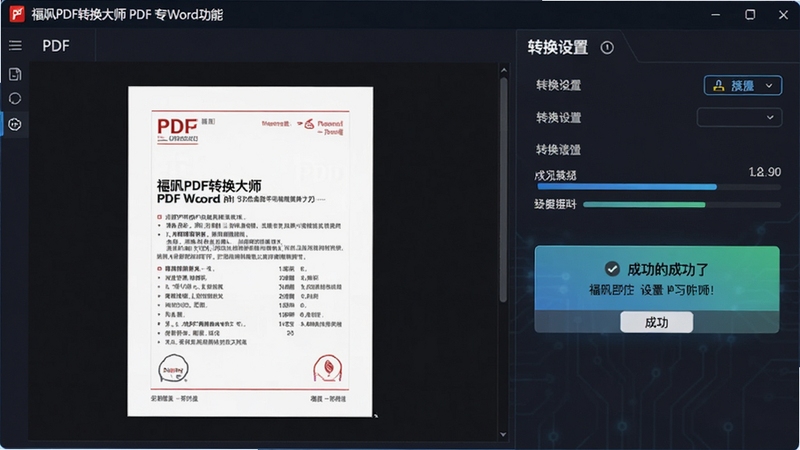Screen dimensions: 800x450
Task: Open the first blue-outlined dropdown with user icon
Action: point(742,85)
